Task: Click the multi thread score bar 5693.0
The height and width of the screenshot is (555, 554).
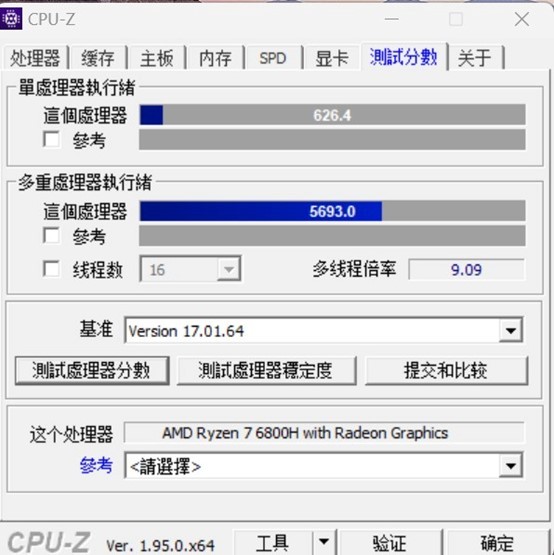Action: [332, 211]
